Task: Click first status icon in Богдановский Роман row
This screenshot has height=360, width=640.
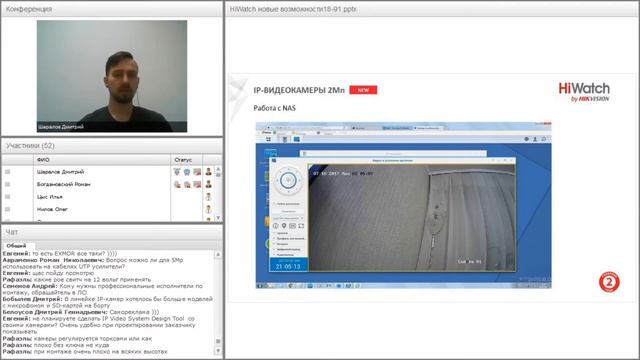Action: pos(177,184)
